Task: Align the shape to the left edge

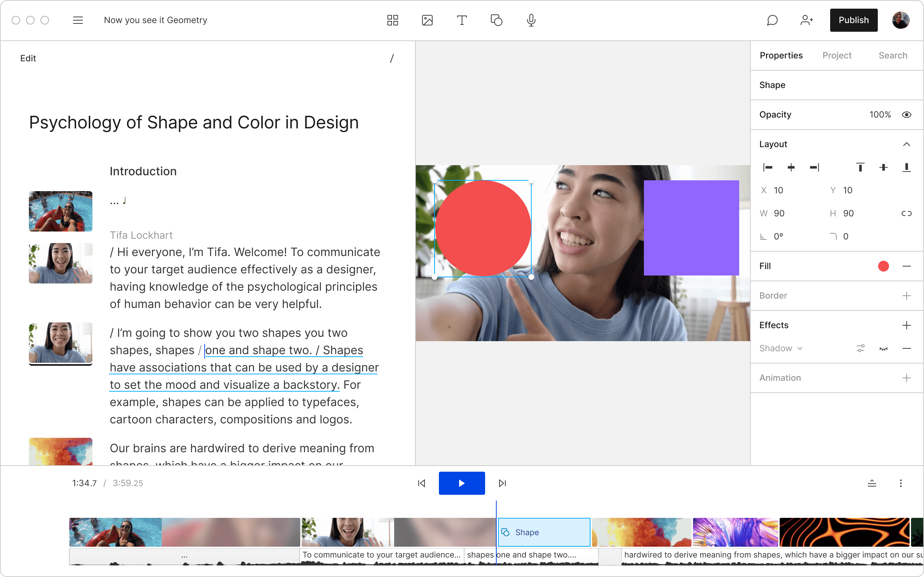Action: tap(767, 167)
